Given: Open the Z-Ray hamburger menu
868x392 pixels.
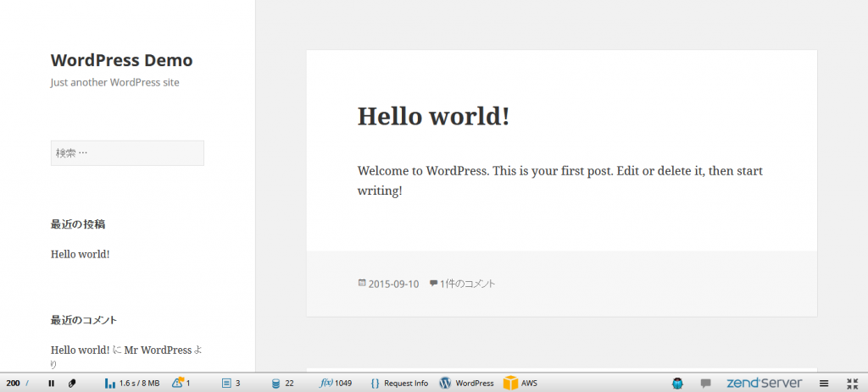Looking at the screenshot, I should (x=824, y=384).
